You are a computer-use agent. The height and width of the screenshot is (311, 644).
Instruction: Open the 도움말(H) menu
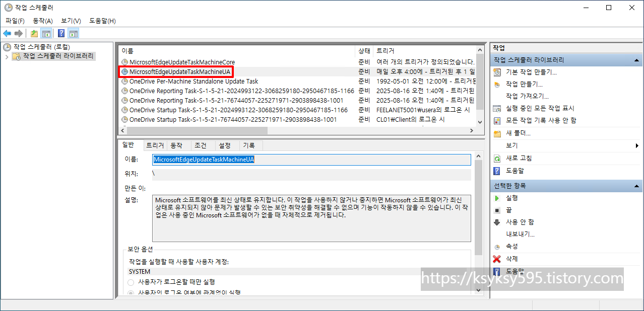(x=102, y=21)
